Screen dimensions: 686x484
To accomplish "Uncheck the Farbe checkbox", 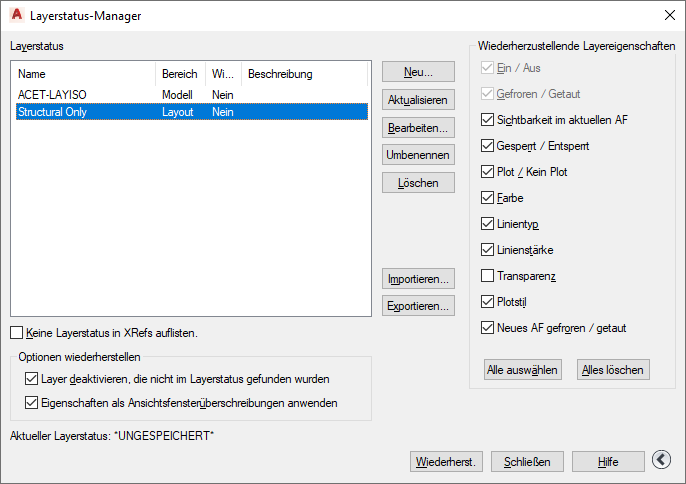I will tap(487, 198).
